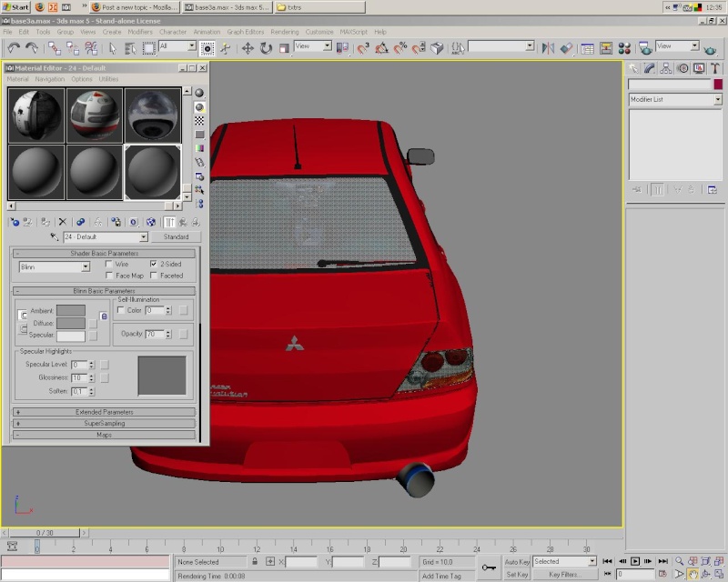This screenshot has height=582, width=728.
Task: Activate Select and Rotate tool
Action: tap(266, 48)
